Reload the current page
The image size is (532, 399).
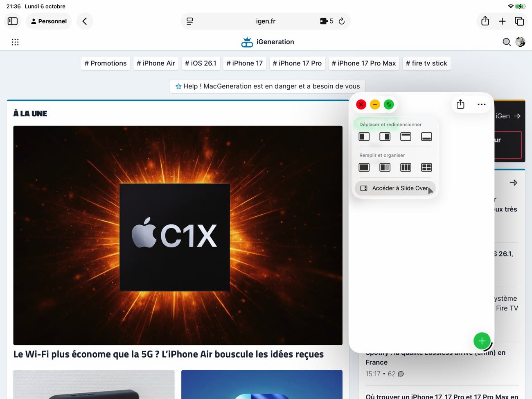point(342,21)
